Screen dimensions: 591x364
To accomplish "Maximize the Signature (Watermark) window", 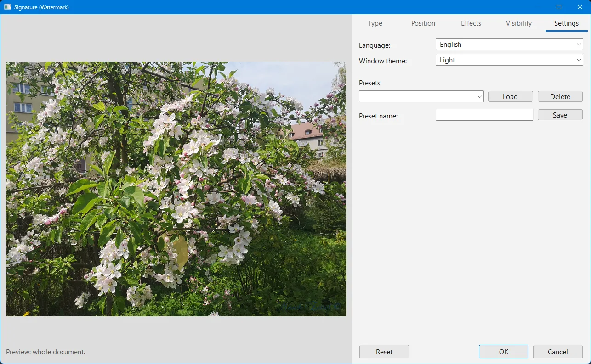I will 559,7.
